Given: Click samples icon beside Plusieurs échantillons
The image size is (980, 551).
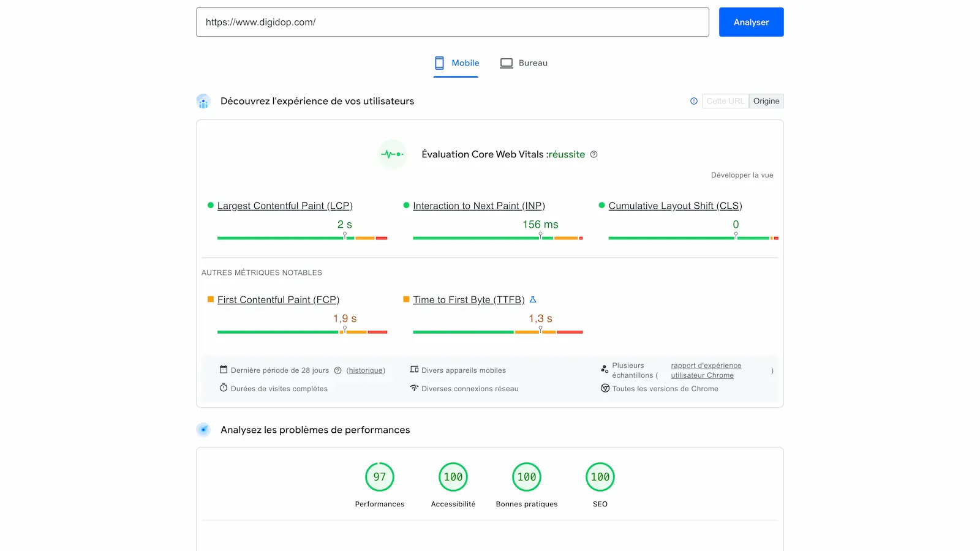Looking at the screenshot, I should [605, 369].
